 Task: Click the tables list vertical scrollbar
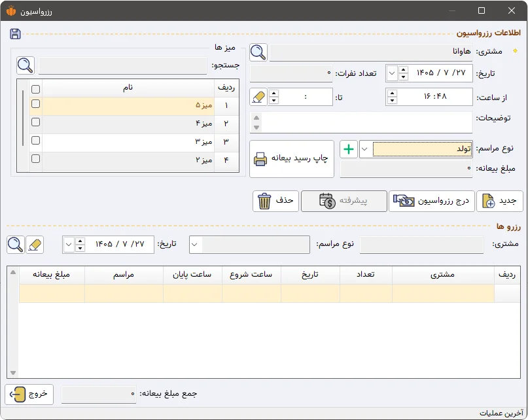click(23, 118)
